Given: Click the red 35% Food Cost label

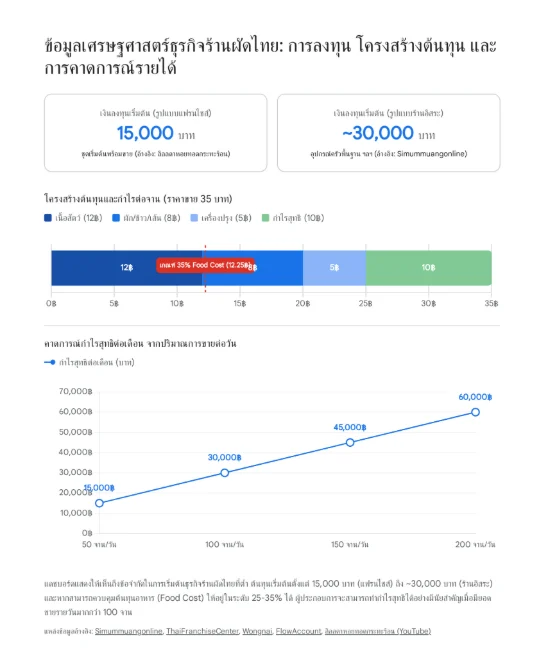Looking at the screenshot, I should [x=205, y=265].
